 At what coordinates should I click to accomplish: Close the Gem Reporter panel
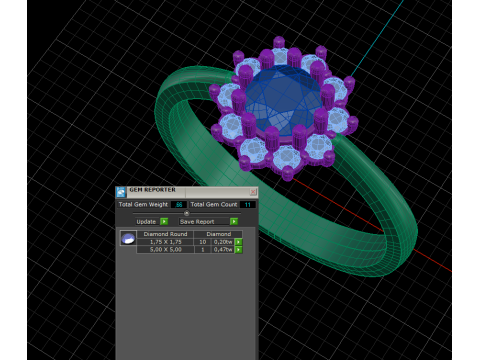[253, 192]
